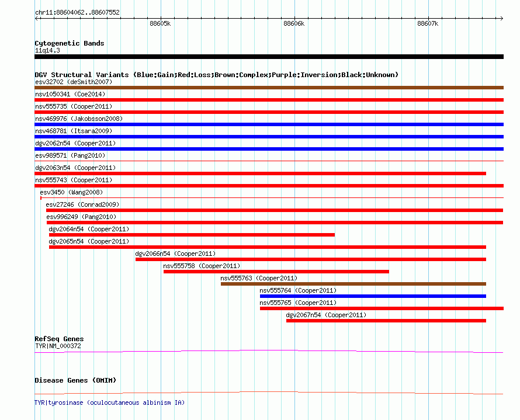Click the ruler's left arrow end

(36, 18)
